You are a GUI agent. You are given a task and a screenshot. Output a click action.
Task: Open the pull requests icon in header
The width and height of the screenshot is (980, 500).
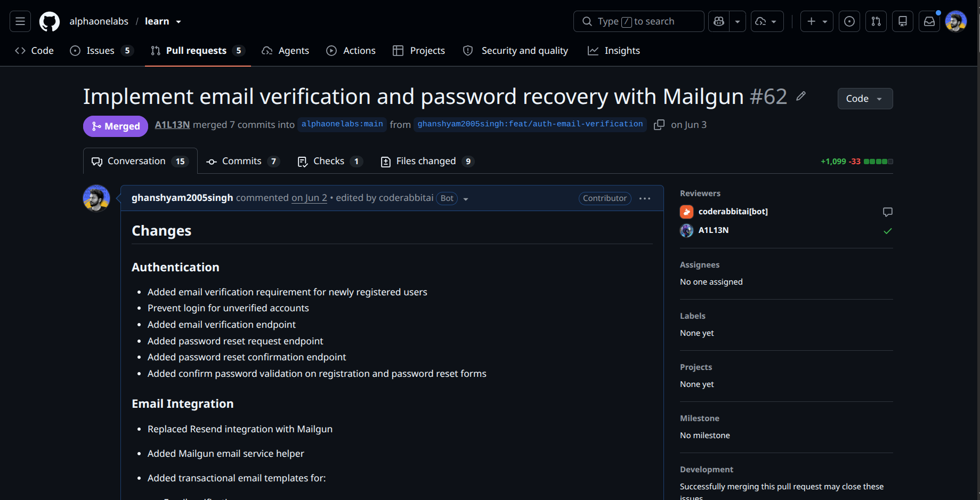pos(876,21)
